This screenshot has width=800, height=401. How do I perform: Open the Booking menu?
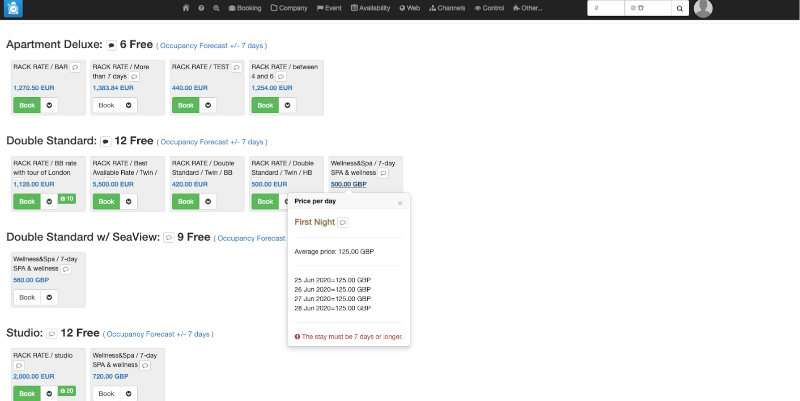245,8
